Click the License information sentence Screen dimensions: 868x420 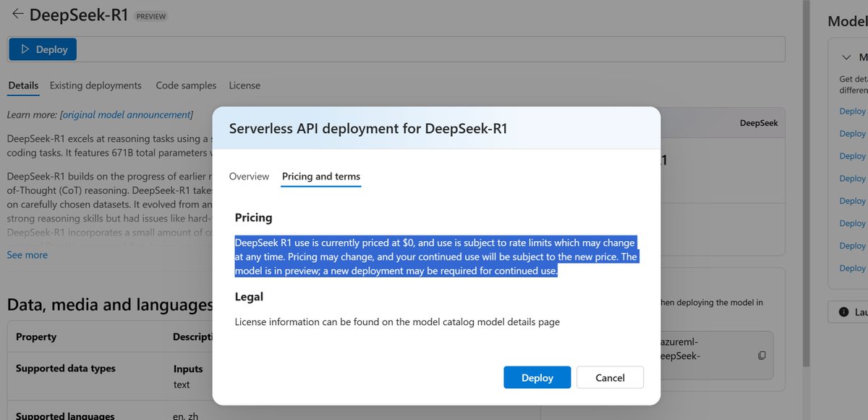point(397,322)
